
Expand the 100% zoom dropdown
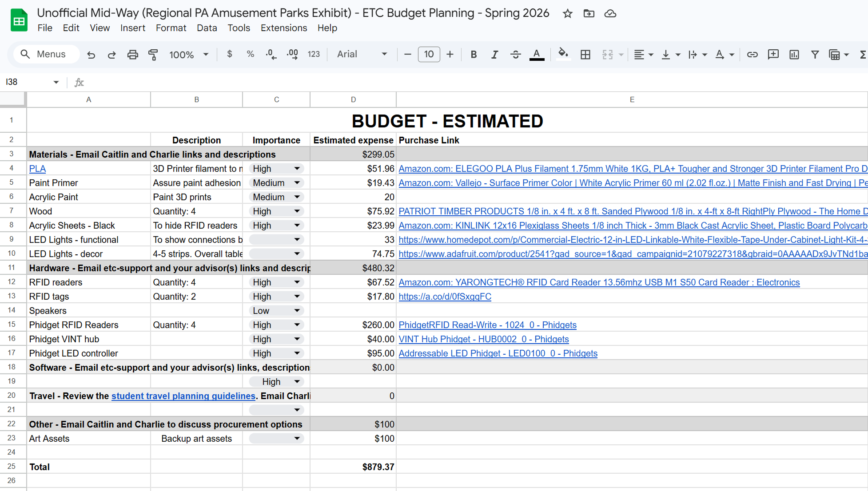(x=189, y=55)
